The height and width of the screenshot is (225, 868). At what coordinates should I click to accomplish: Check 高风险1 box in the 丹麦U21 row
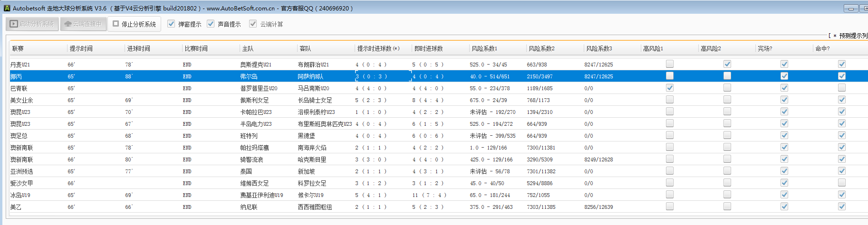(x=670, y=64)
